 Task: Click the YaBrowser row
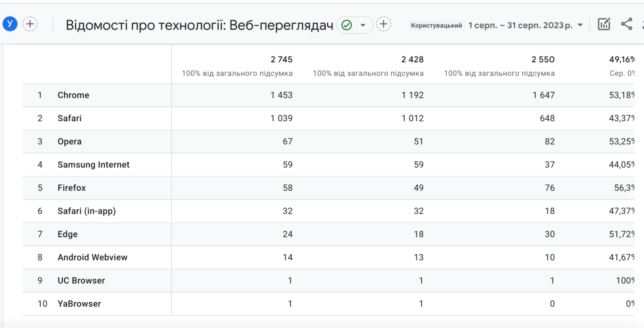pyautogui.click(x=79, y=304)
